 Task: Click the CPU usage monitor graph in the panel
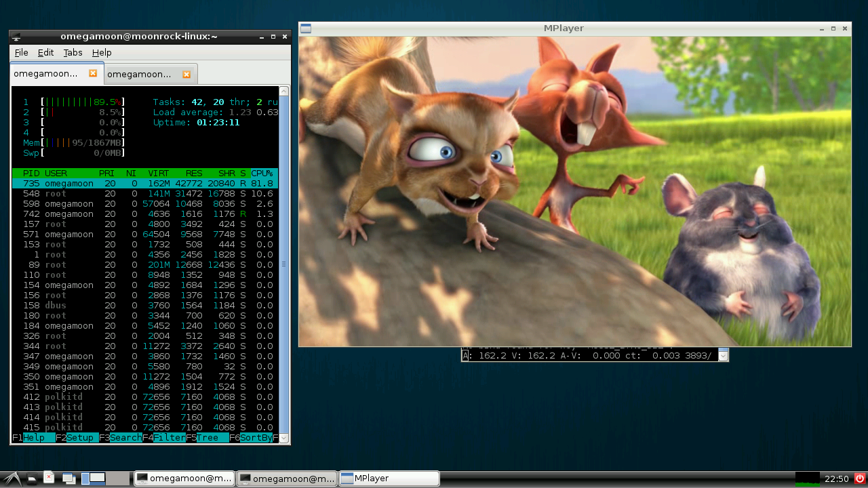click(807, 479)
